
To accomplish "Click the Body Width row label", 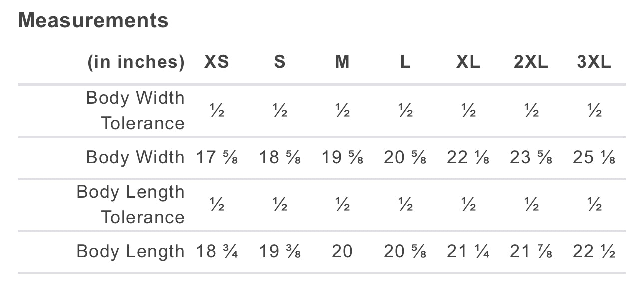I will pos(135,157).
